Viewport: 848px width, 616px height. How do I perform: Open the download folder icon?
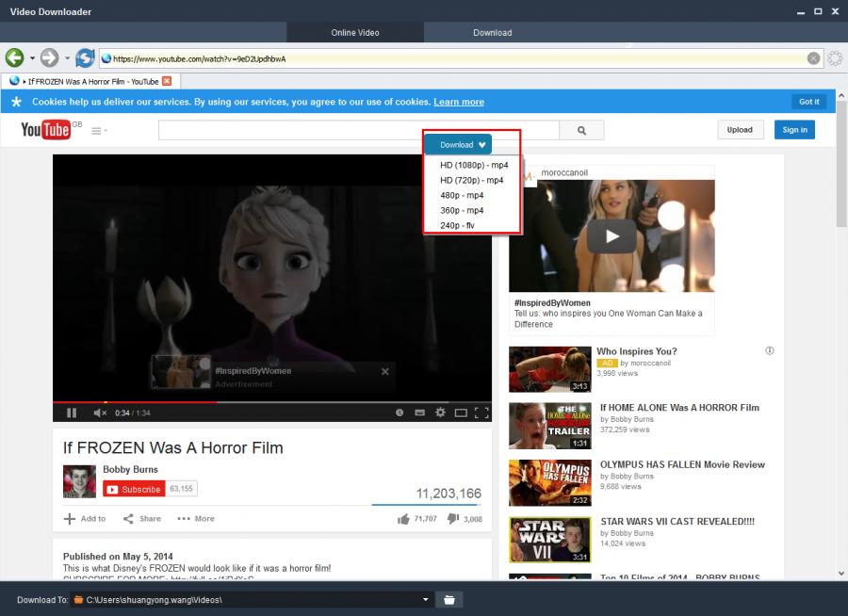449,600
